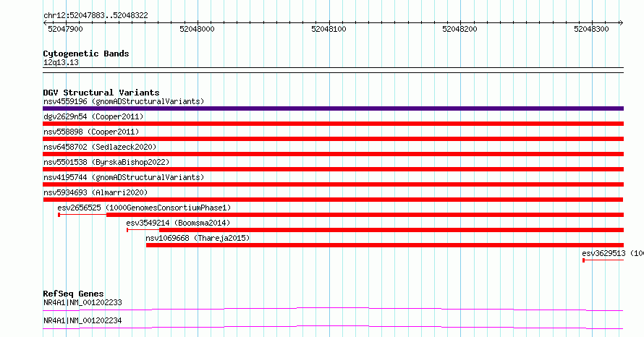Select nsv5501538 (ByrskaBishop2022) label
Screen dimensions: 644x337
(106, 162)
